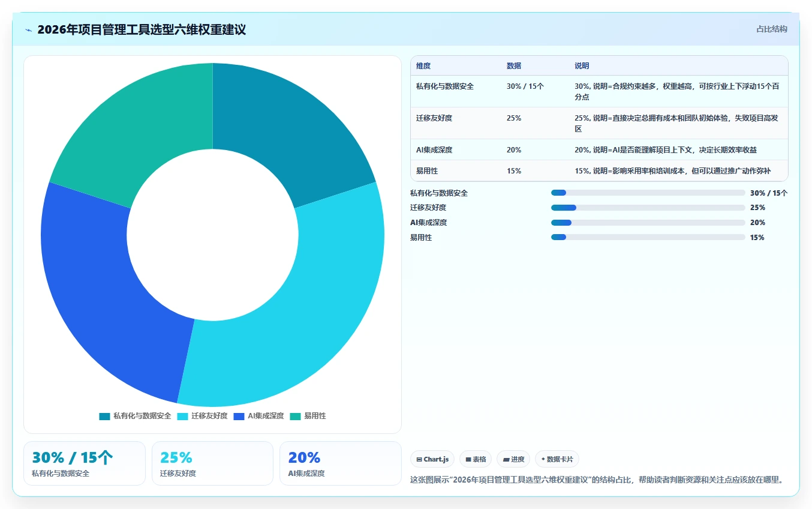The width and height of the screenshot is (812, 509).
Task: Click the 20% cell in the table
Action: click(x=514, y=150)
